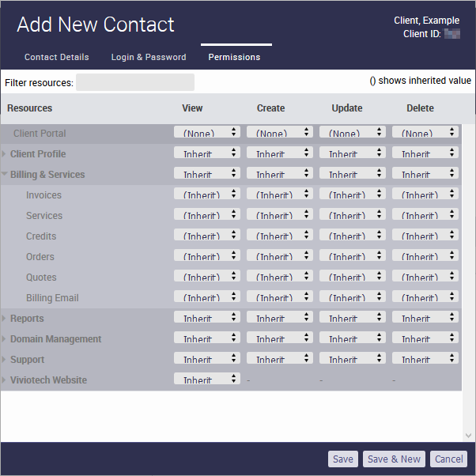The image size is (476, 476).
Task: Open Orders View permission dropdown
Action: [207, 255]
